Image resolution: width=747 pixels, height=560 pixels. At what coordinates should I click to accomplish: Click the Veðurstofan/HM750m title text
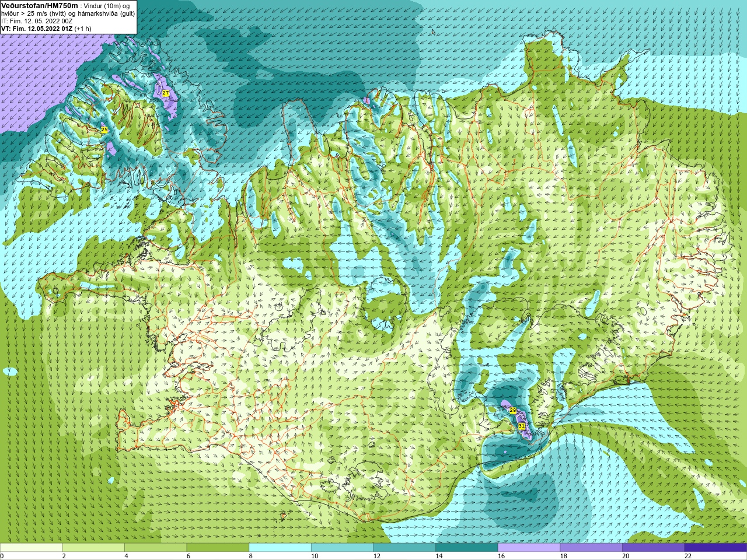tap(39, 5)
